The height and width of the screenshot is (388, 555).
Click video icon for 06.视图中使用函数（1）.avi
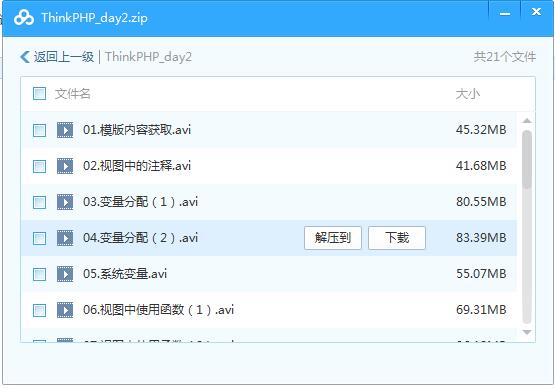click(65, 310)
